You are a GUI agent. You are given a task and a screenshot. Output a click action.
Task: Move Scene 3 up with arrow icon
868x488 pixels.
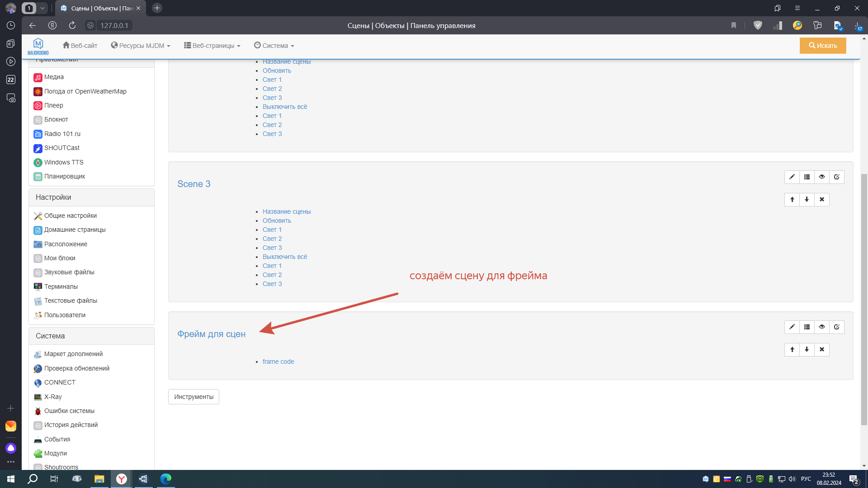point(792,200)
